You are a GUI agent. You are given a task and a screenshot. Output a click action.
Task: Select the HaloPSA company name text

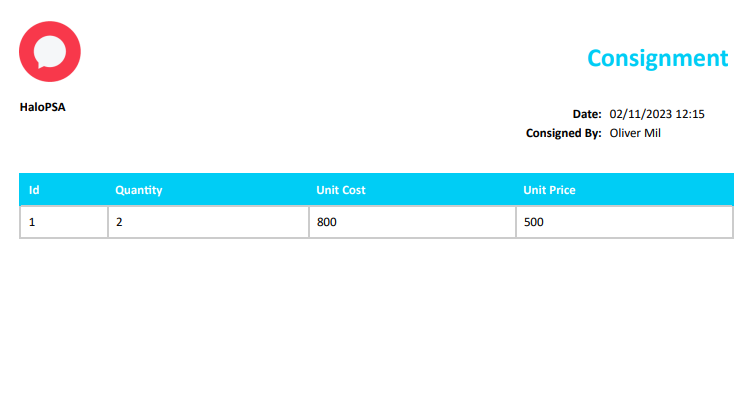(x=42, y=106)
